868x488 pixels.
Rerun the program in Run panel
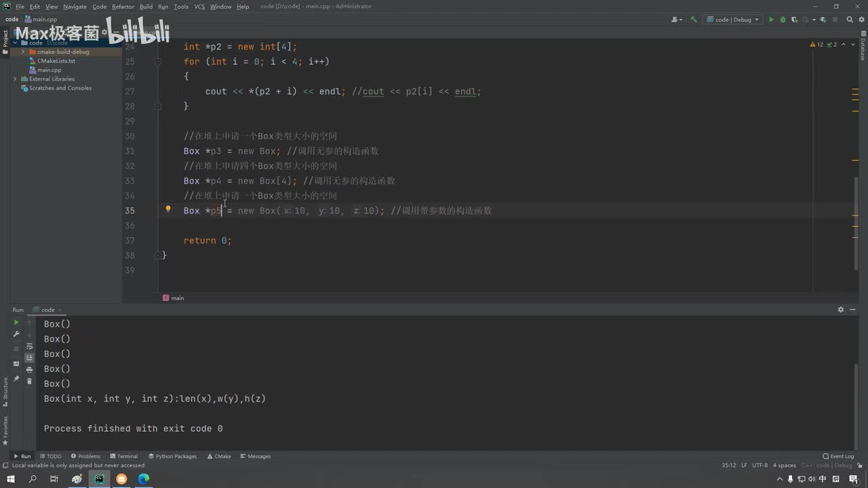pos(16,323)
